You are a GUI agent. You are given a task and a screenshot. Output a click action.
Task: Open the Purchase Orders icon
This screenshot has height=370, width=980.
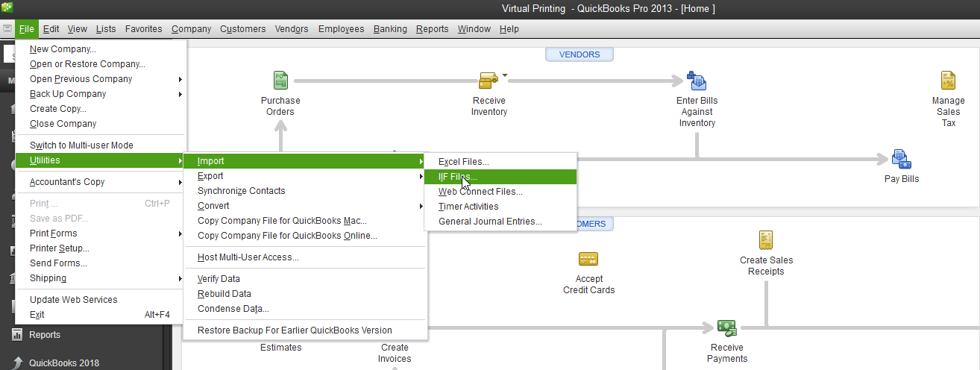(x=280, y=80)
